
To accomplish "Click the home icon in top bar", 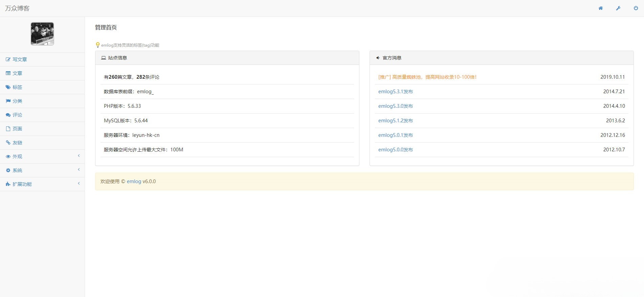I will (600, 8).
